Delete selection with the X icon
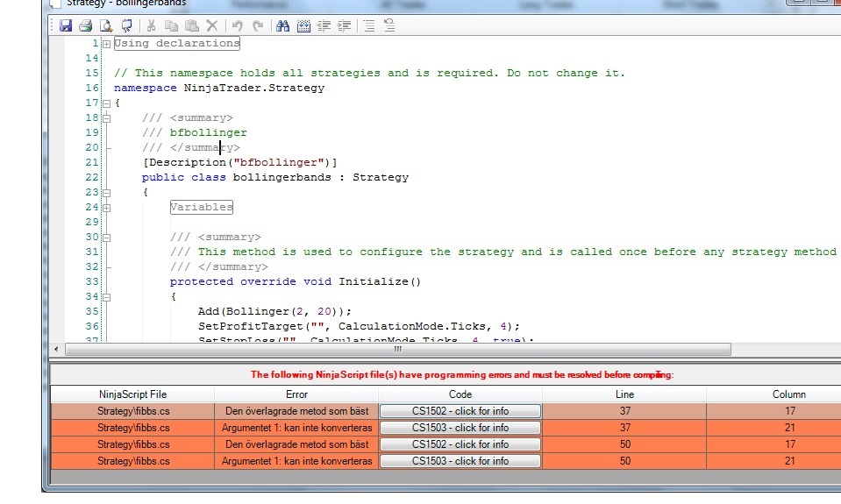This screenshot has height=504, width=841. pyautogui.click(x=212, y=25)
